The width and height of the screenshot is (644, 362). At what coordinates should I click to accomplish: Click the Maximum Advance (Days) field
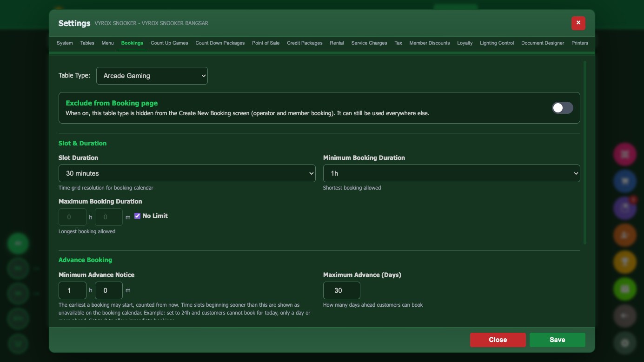(342, 290)
